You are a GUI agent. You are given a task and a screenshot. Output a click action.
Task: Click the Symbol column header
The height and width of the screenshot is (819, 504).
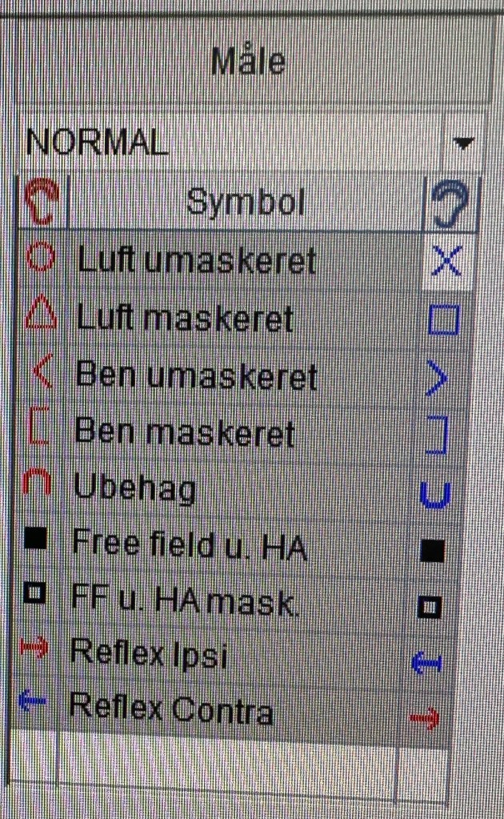tap(246, 203)
